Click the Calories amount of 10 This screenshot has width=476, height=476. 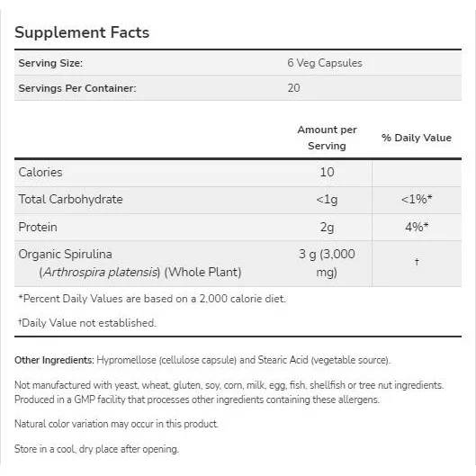[327, 172]
